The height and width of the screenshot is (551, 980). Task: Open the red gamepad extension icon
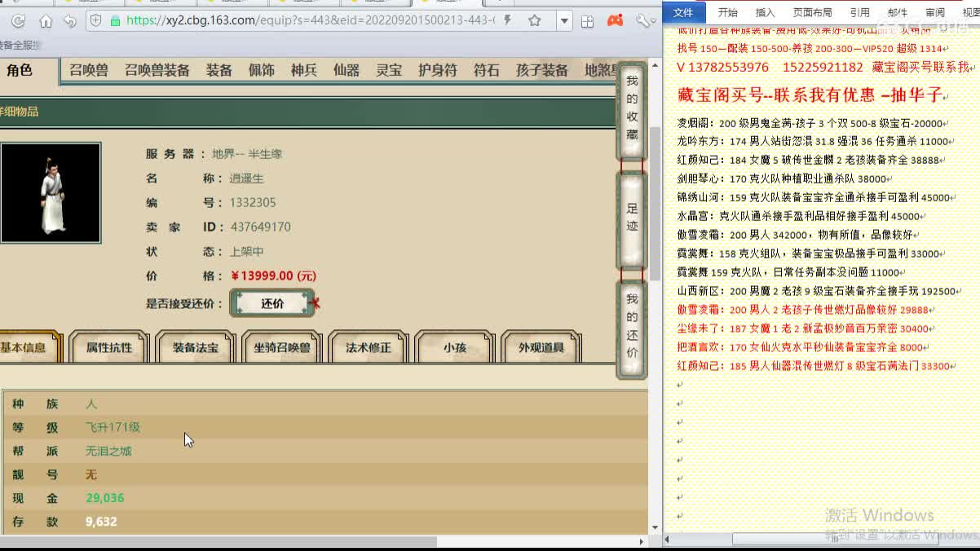[x=616, y=21]
